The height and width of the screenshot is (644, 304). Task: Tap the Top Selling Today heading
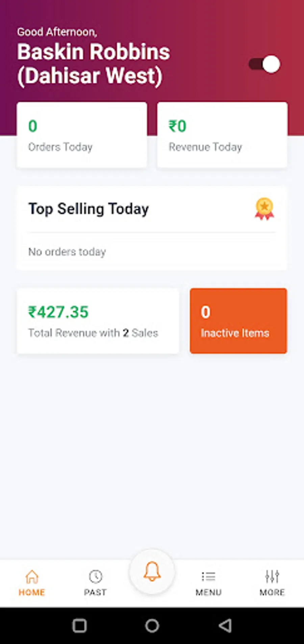point(88,209)
